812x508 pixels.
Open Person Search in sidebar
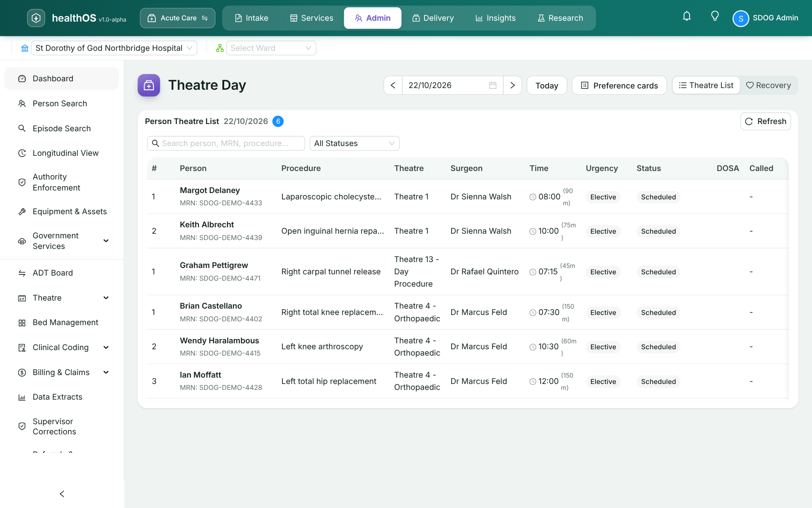[x=62, y=104]
